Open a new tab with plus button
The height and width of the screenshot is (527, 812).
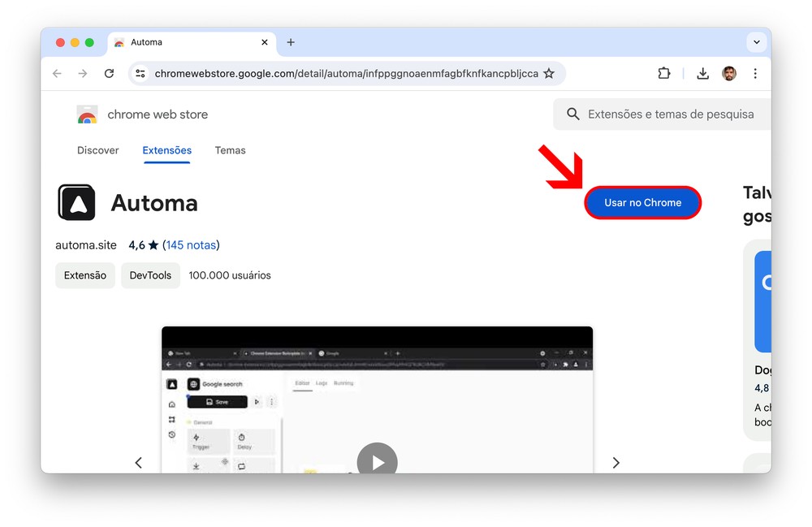pyautogui.click(x=291, y=42)
